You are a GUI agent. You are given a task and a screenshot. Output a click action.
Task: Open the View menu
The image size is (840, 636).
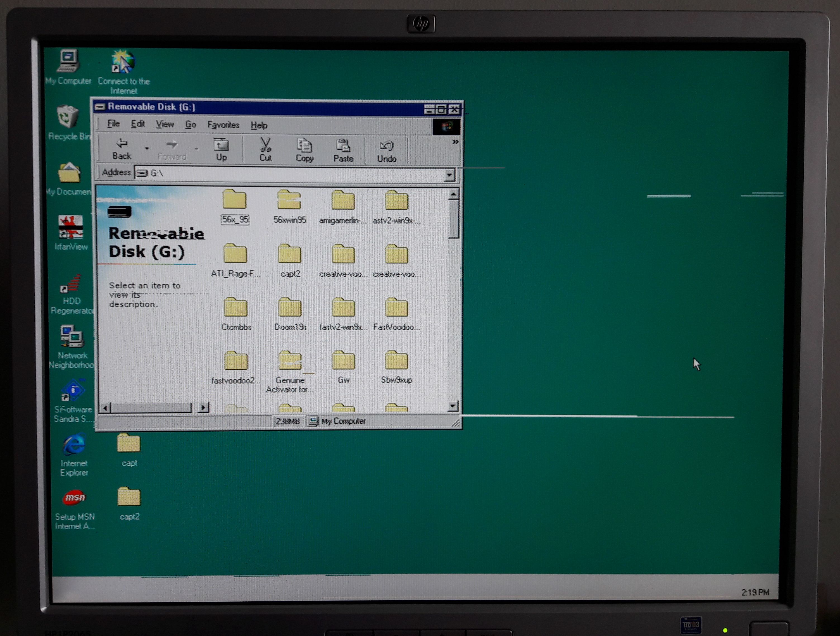tap(165, 124)
